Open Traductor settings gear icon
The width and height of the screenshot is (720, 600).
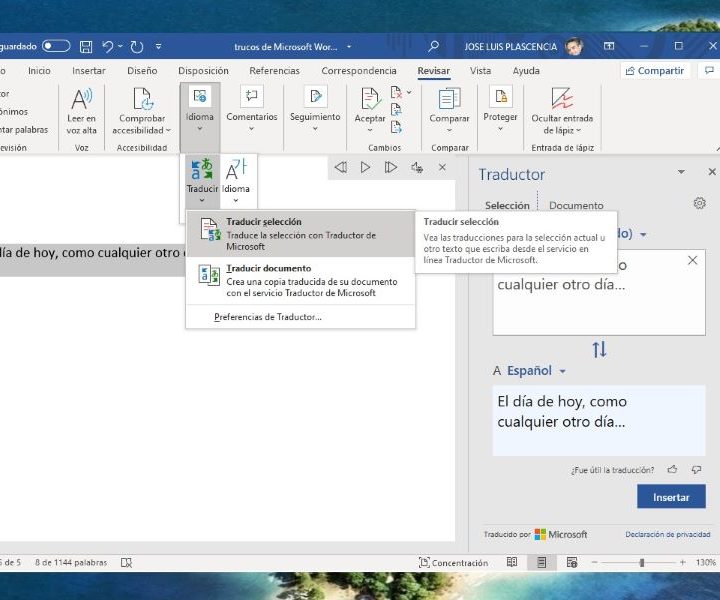click(699, 203)
